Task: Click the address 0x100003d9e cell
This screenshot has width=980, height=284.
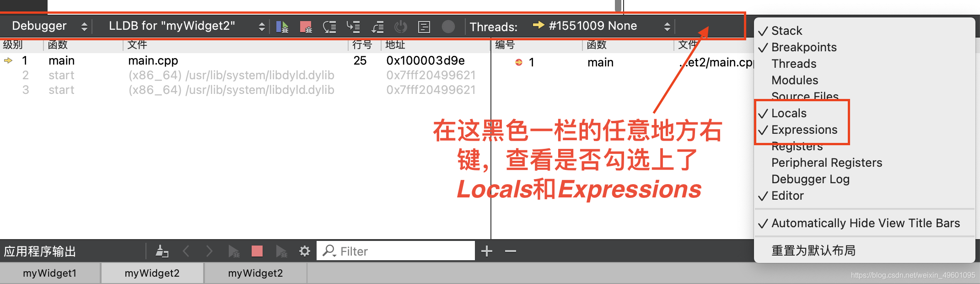Action: coord(425,60)
